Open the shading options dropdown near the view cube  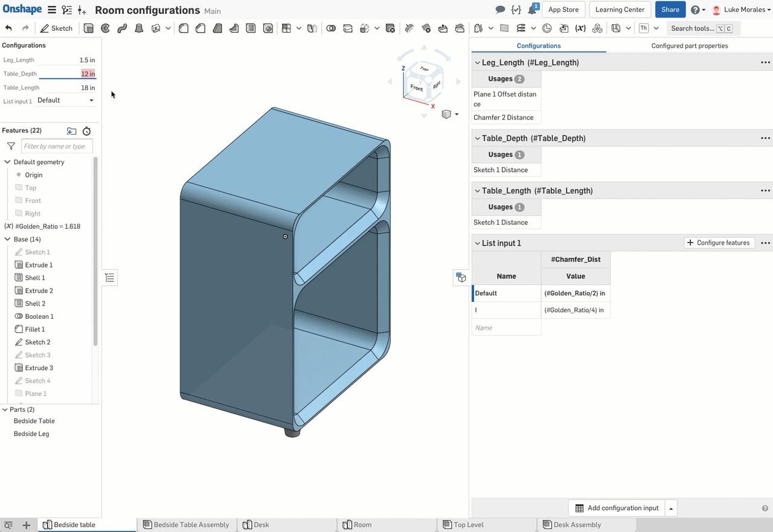click(x=450, y=114)
